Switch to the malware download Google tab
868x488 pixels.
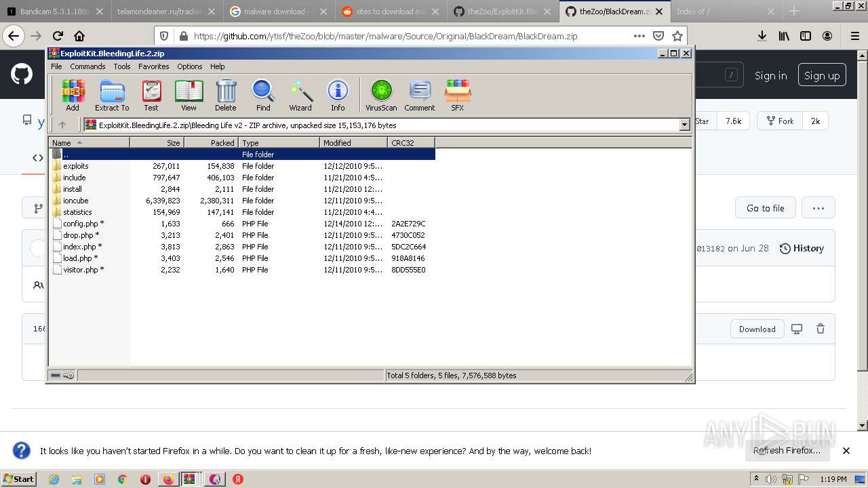(277, 12)
